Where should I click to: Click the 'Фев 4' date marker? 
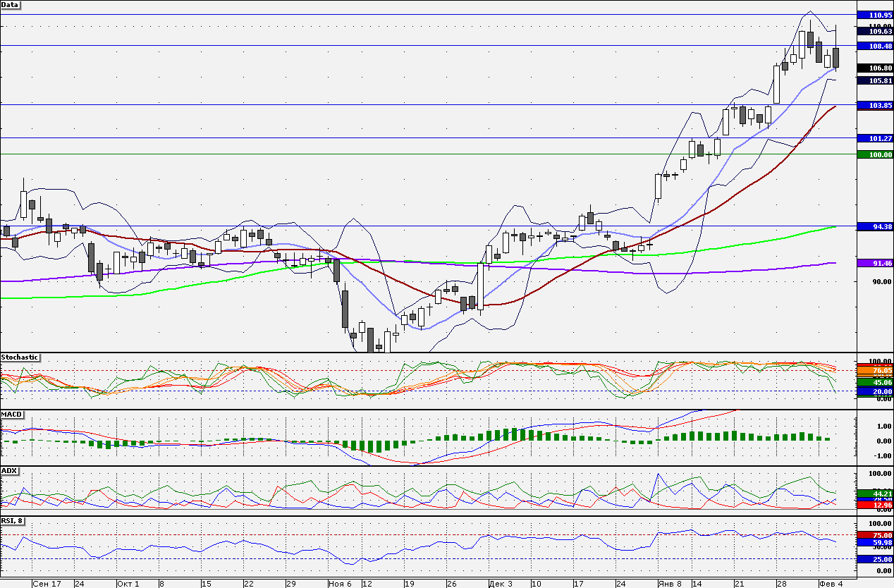pos(831,584)
